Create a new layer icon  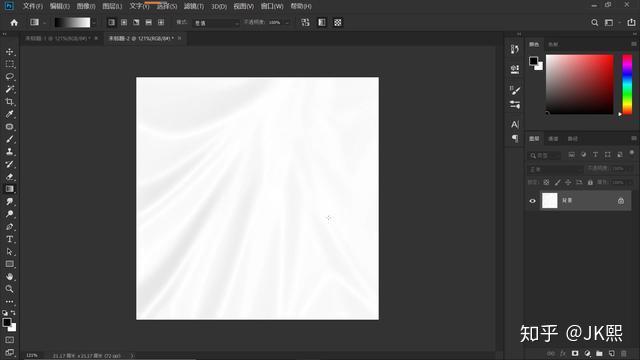[611, 353]
